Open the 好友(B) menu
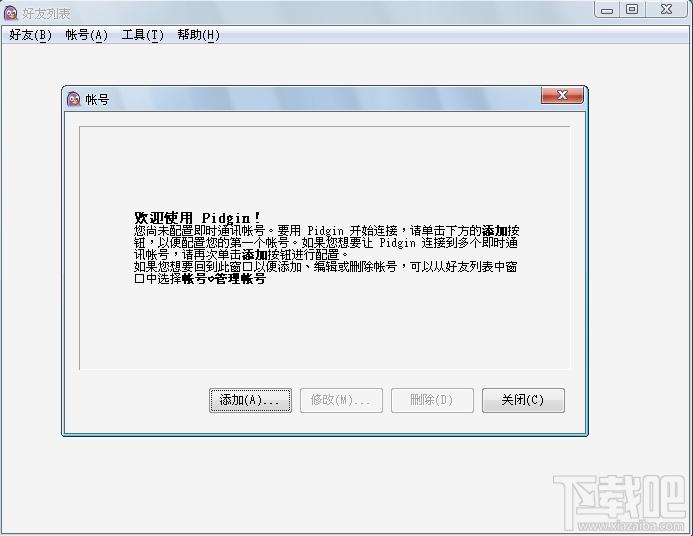The height and width of the screenshot is (536, 693). pos(30,35)
